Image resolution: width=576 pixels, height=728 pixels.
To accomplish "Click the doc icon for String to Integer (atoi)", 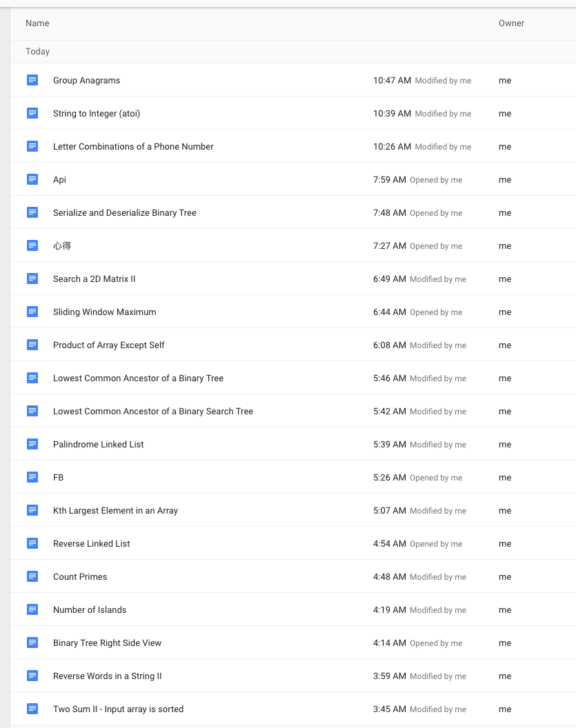I will [x=32, y=113].
